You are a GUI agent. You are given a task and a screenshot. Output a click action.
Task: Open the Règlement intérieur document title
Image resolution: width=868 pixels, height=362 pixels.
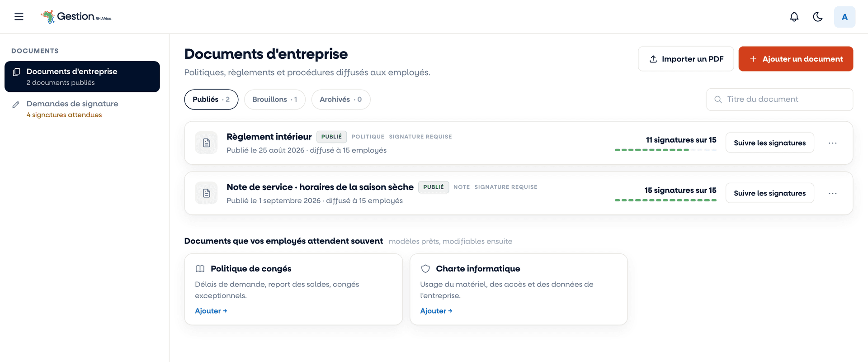pyautogui.click(x=269, y=137)
